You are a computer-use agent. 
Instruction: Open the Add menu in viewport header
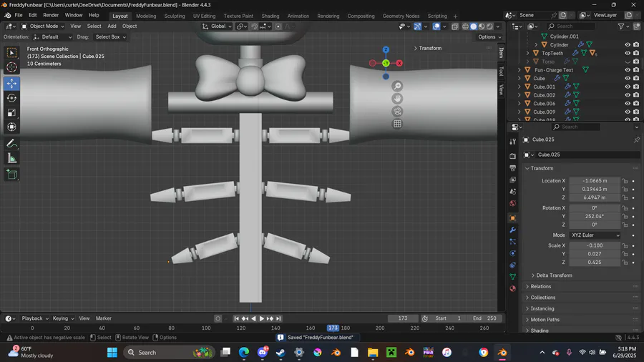(x=112, y=26)
